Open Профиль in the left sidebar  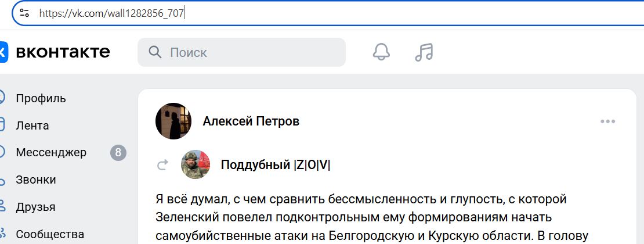tap(41, 98)
